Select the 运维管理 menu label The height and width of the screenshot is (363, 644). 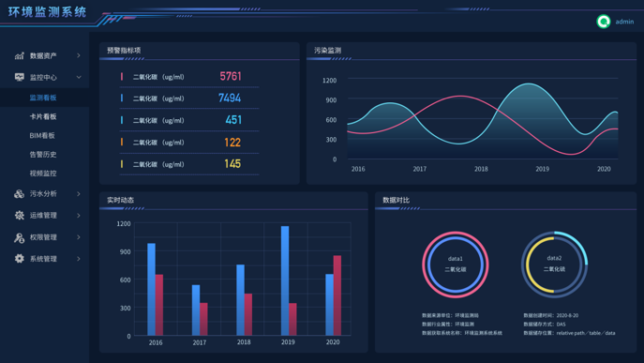[43, 215]
